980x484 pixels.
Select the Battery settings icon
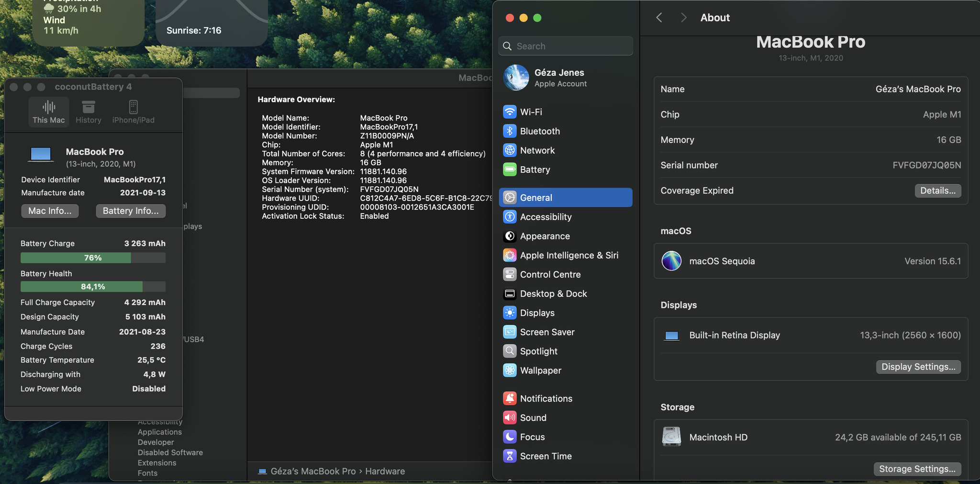click(x=510, y=169)
